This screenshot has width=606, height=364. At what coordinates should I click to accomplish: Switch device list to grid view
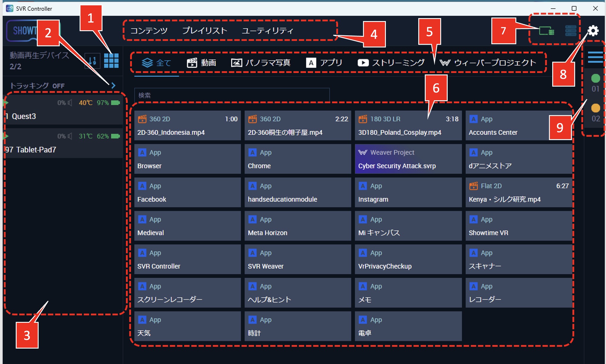pyautogui.click(x=111, y=61)
